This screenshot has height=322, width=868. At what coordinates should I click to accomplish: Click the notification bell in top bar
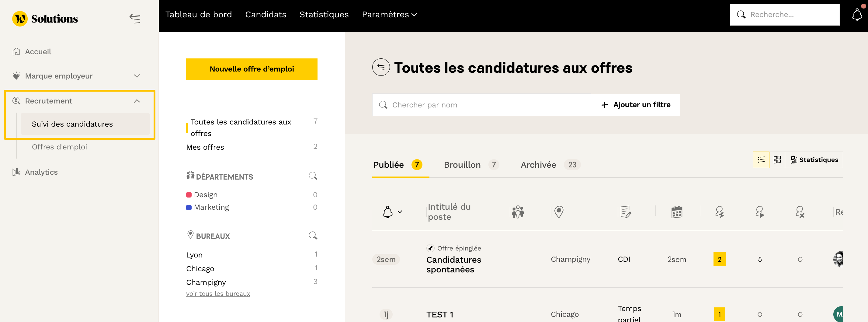856,15
